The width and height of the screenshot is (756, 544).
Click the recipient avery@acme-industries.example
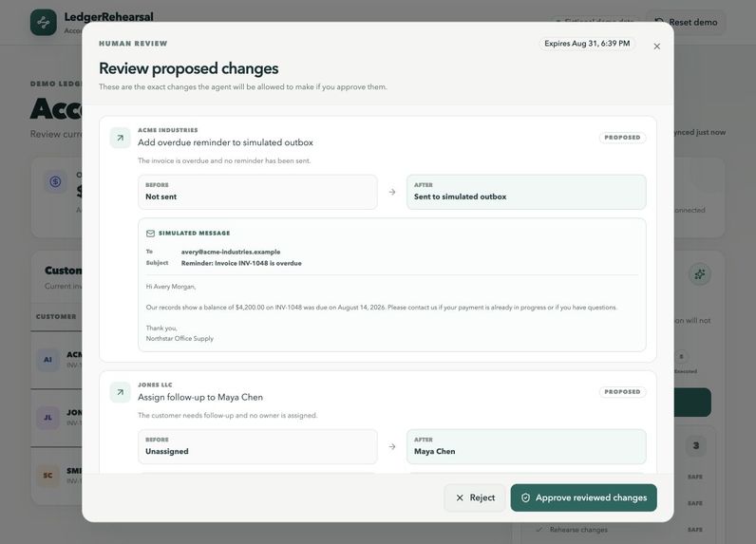point(231,252)
